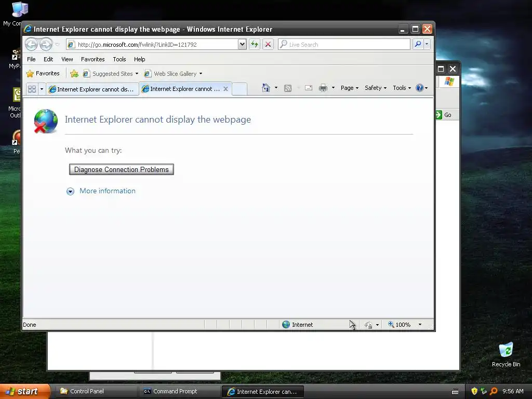Click the zoom level 100% button

point(400,325)
